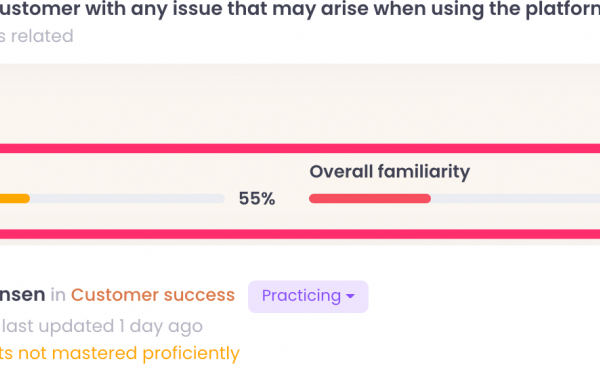Select the Overall familiarity heading

pos(390,171)
